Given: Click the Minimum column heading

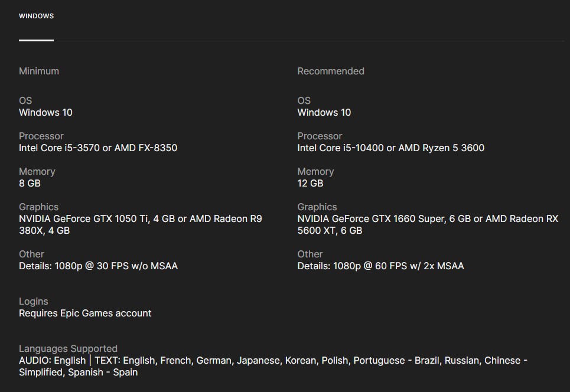Looking at the screenshot, I should click(x=39, y=71).
